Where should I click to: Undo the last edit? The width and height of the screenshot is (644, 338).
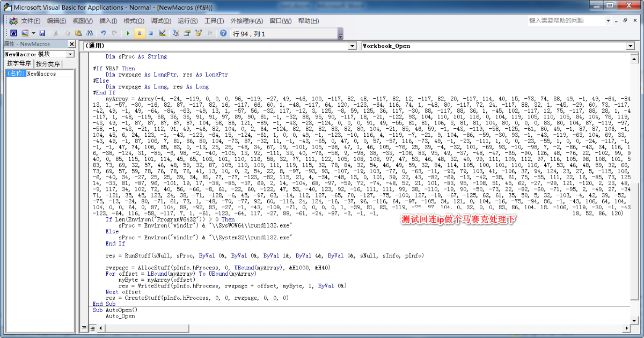pos(103,33)
